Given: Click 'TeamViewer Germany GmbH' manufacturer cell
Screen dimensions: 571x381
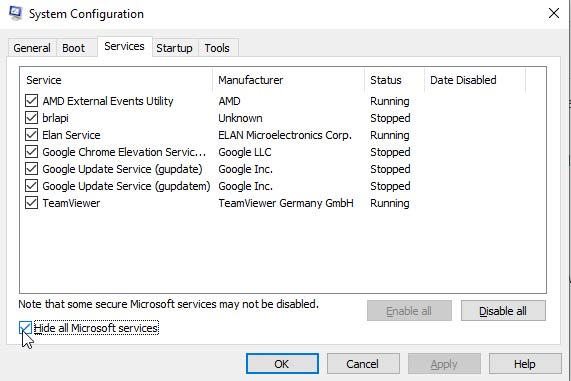Looking at the screenshot, I should point(286,203).
